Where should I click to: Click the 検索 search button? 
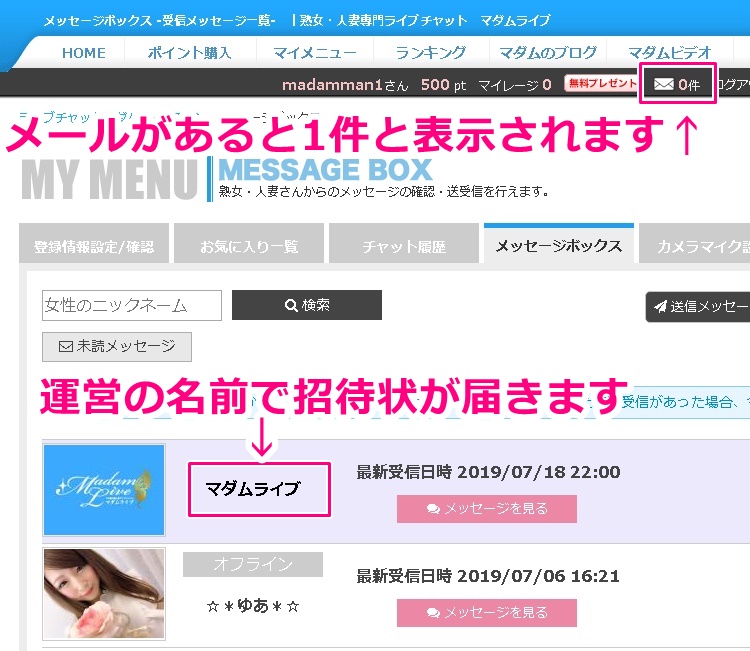click(x=307, y=305)
